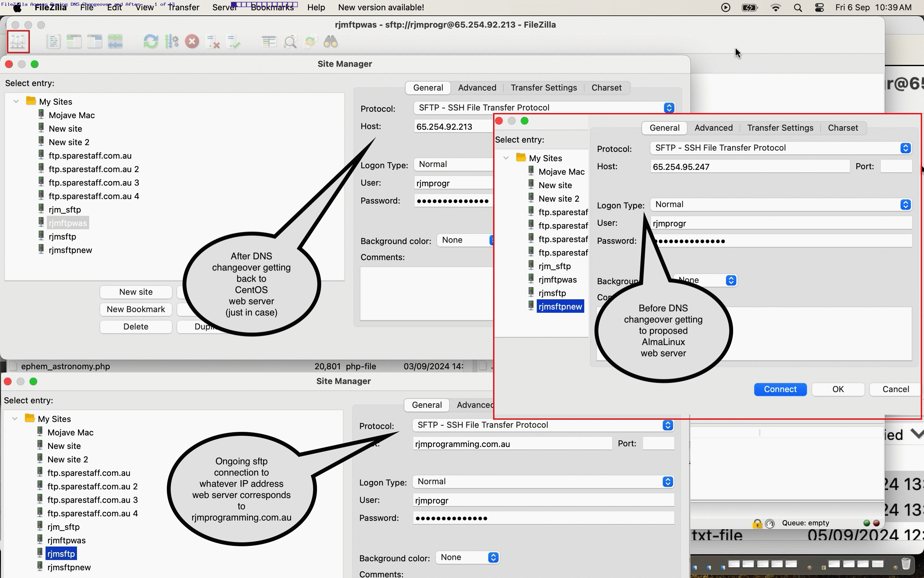Click the New site button
Screen dimensions: 924x578
point(136,292)
